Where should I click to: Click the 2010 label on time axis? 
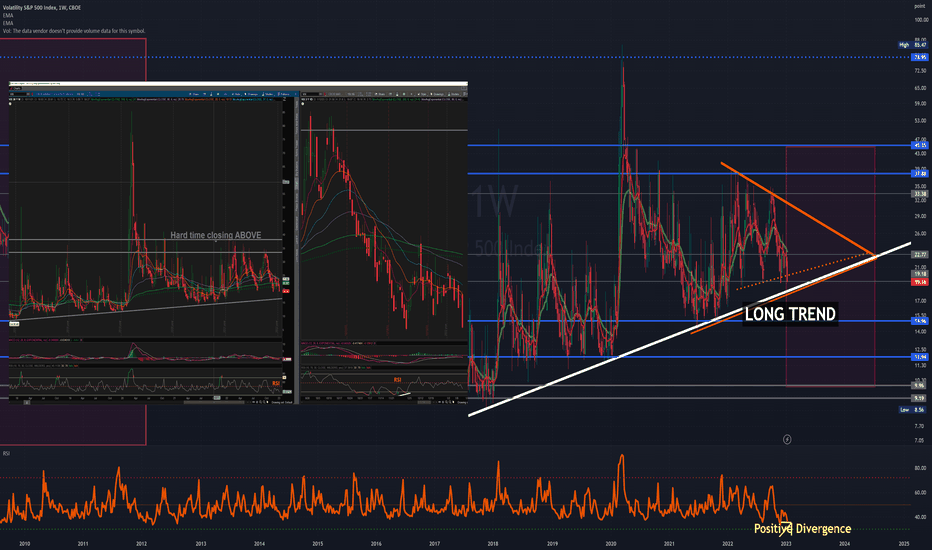pos(24,543)
